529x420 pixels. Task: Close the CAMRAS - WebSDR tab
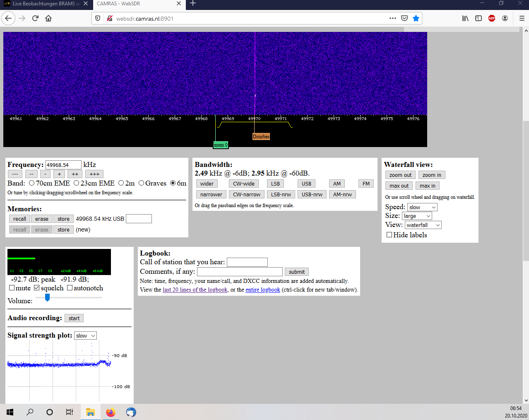179,3
